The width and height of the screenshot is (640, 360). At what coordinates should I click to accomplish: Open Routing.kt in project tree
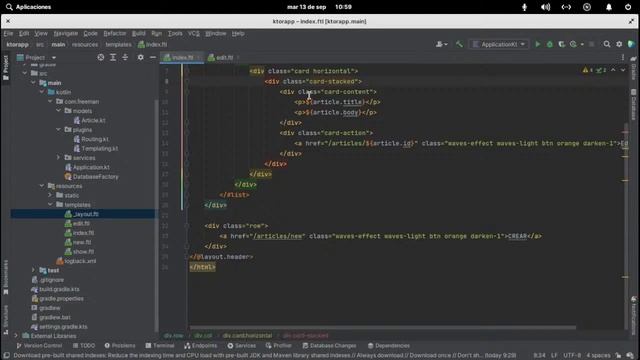91,139
